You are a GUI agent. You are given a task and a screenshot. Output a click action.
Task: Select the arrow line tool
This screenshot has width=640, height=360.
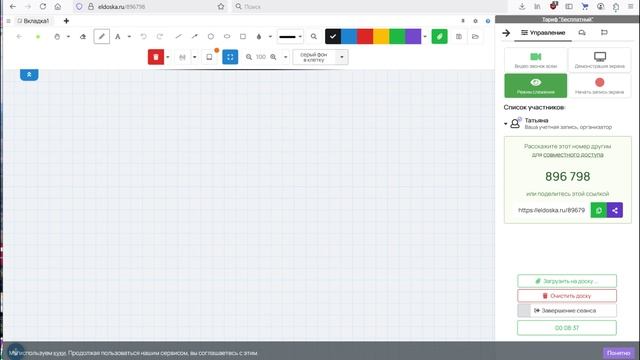(x=195, y=37)
